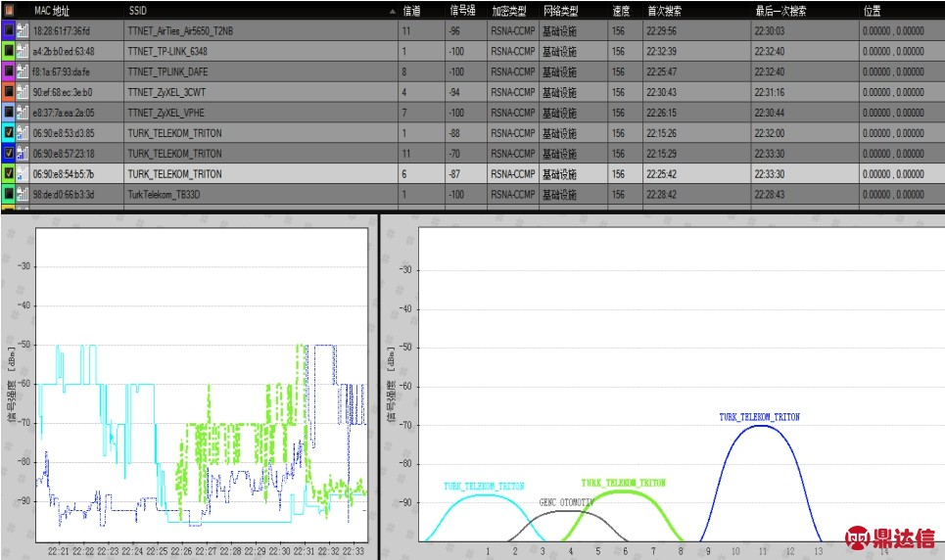Sort by the 加密类型 encryption column header
Image resolution: width=945 pixels, height=560 pixels.
509,10
